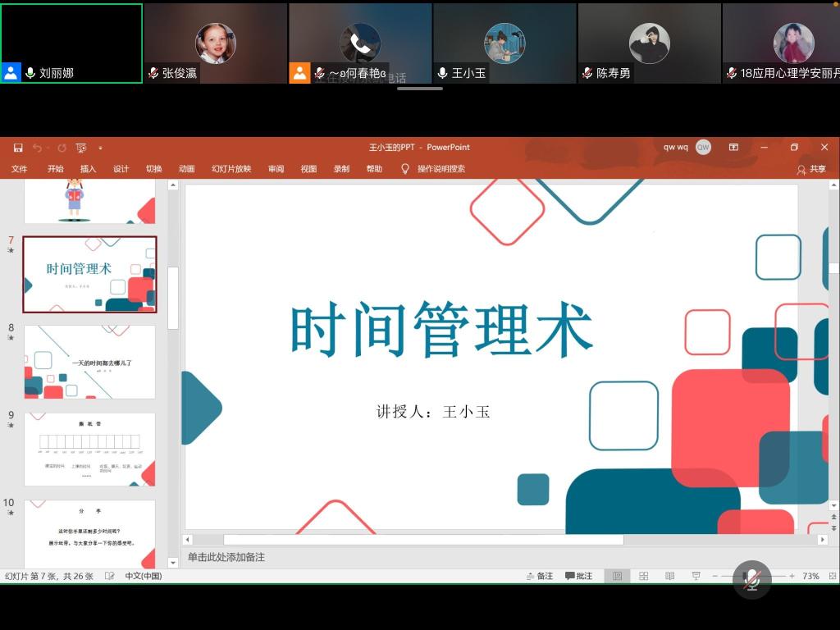This screenshot has width=840, height=630.
Task: Click Fit slide to window icon
Action: 831,576
